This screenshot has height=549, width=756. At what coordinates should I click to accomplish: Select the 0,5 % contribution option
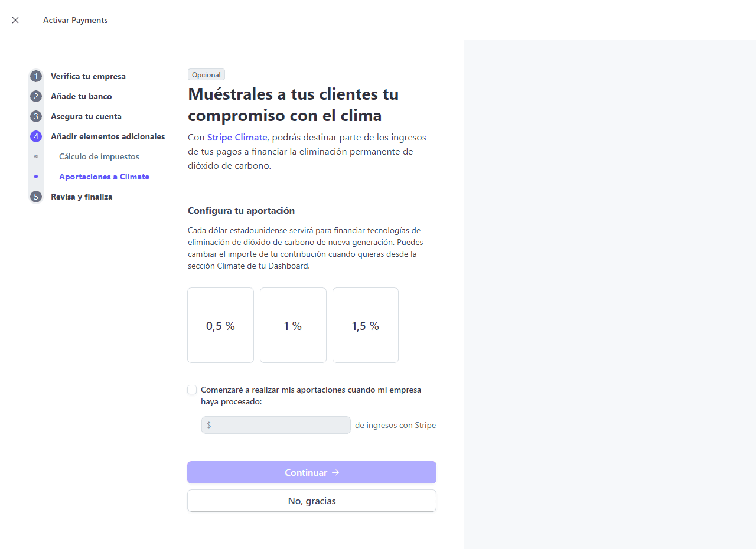[x=220, y=325]
